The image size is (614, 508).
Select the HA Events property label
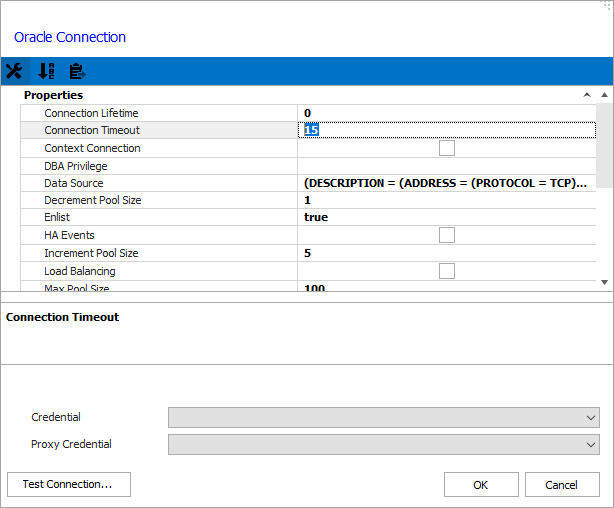coord(69,235)
